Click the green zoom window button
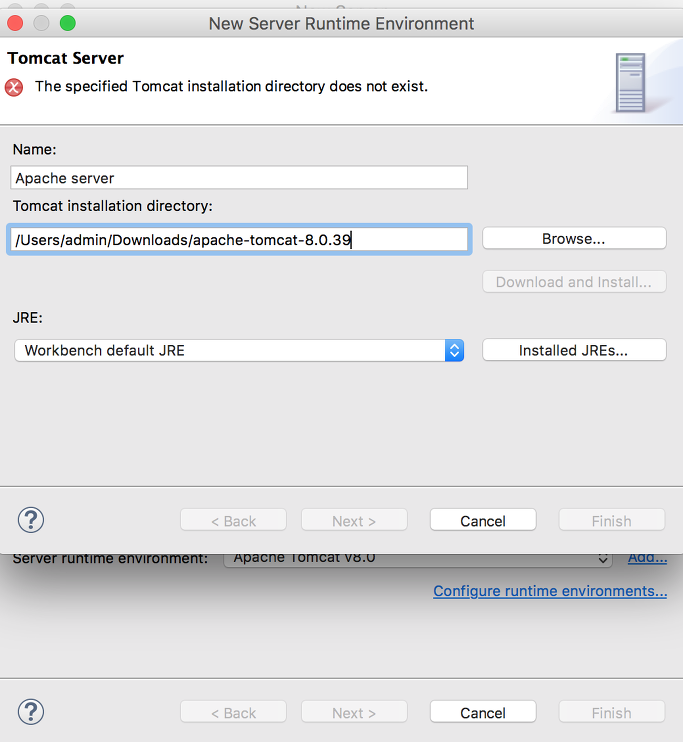 [x=68, y=23]
